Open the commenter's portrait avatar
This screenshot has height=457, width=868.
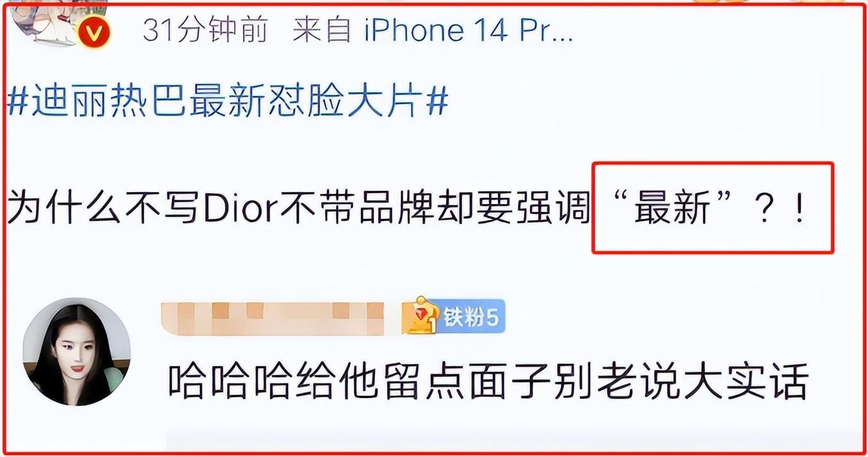tap(77, 351)
